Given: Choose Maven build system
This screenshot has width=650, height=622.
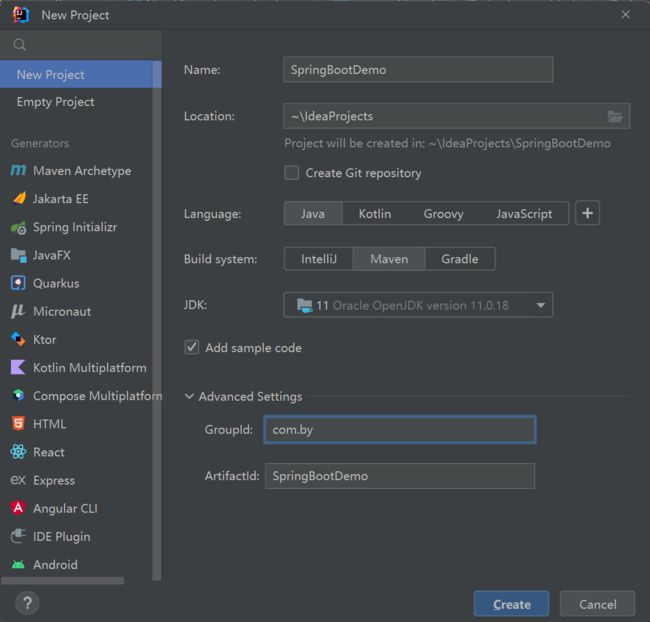Looking at the screenshot, I should click(x=389, y=259).
